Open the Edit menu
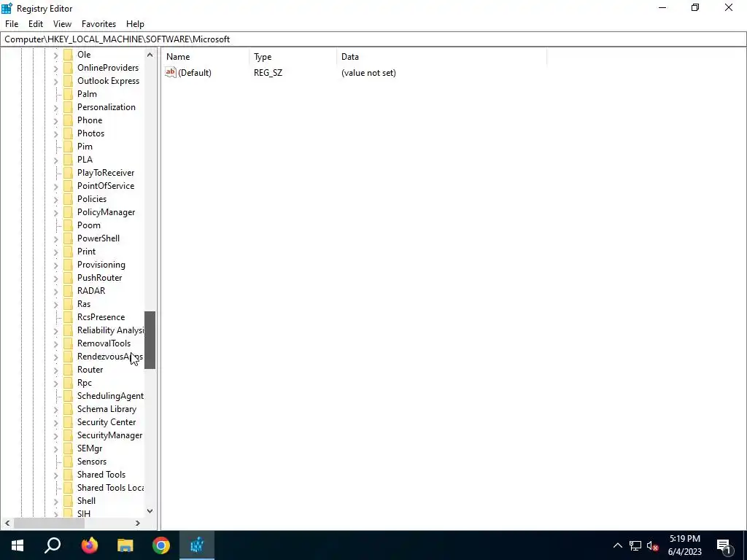747x560 pixels. (x=36, y=24)
